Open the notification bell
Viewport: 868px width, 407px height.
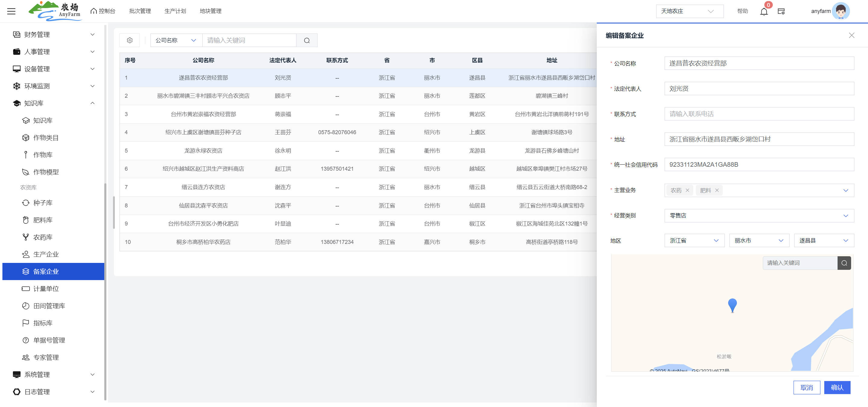tap(763, 11)
